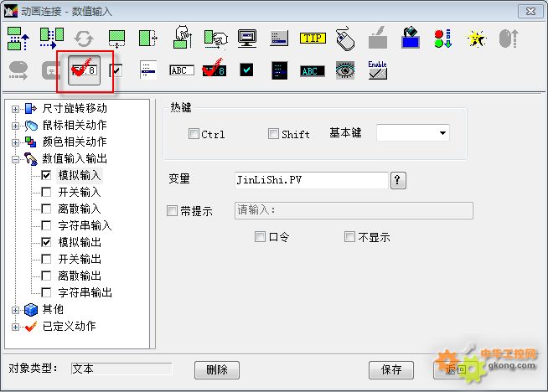This screenshot has width=548, height=392.
Task: Check the 字符串输入 tree checkbox
Action: coord(46,225)
